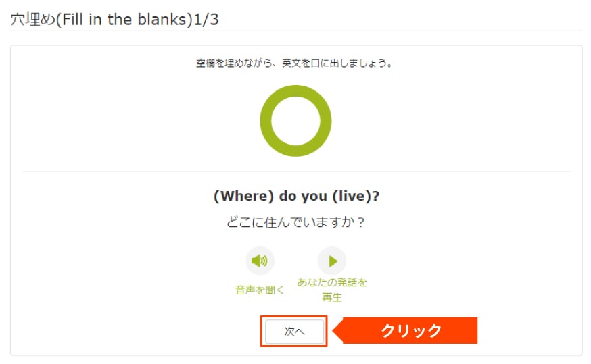This screenshot has width=591, height=364.
Task: Click the 次へ button
Action: tap(294, 332)
